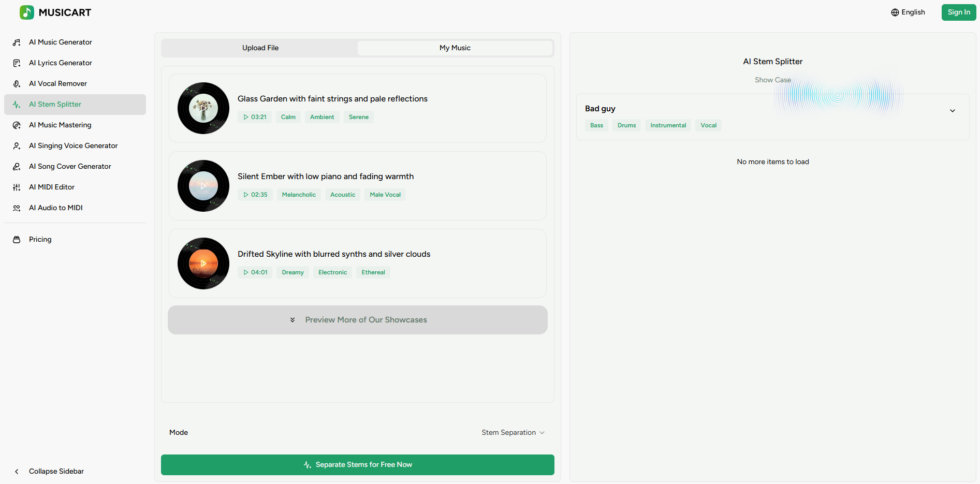Screen dimensions: 980x484
Task: Toggle the Bass stem tag for Bad guy
Action: [x=596, y=125]
